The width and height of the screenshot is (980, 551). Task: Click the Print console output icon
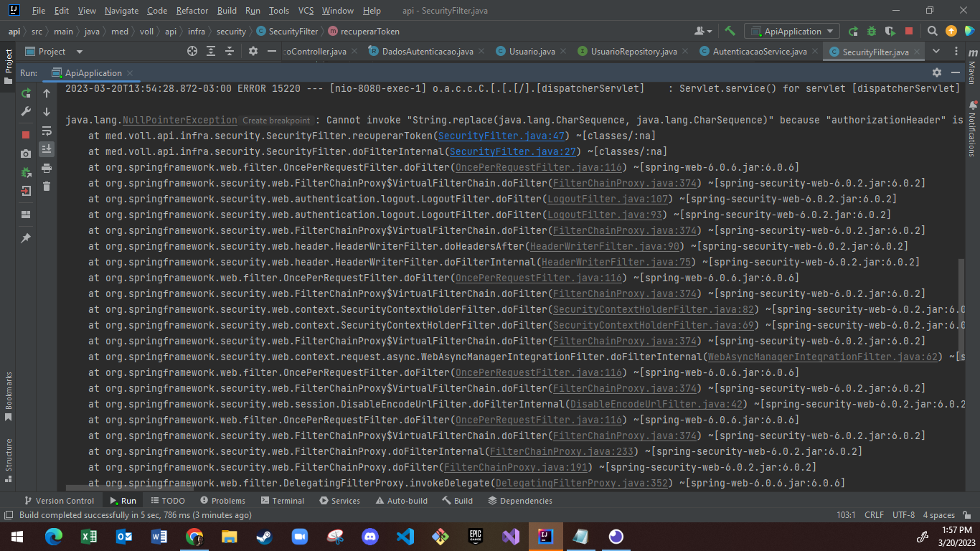pyautogui.click(x=47, y=168)
